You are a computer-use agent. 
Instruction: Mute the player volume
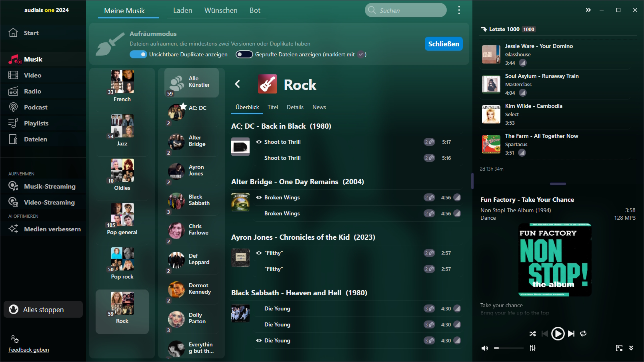[x=485, y=348]
